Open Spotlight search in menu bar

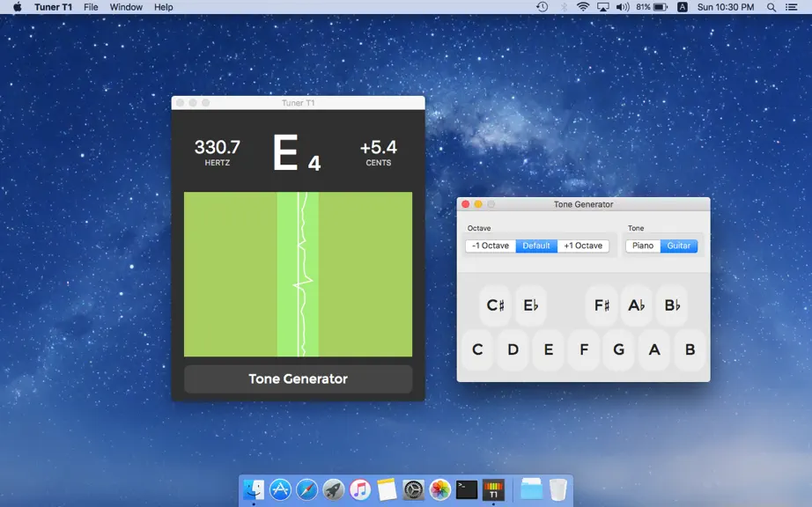pyautogui.click(x=771, y=7)
